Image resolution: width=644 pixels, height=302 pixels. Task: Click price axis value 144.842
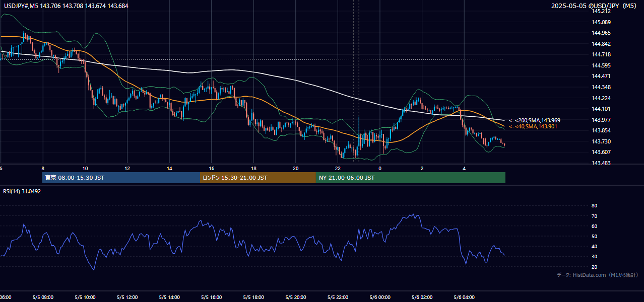pos(601,44)
